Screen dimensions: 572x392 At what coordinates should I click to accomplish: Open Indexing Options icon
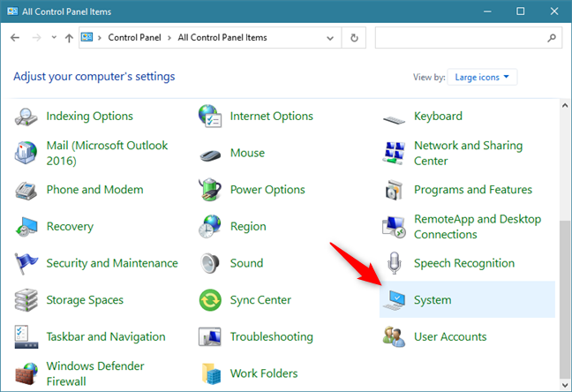tap(26, 117)
